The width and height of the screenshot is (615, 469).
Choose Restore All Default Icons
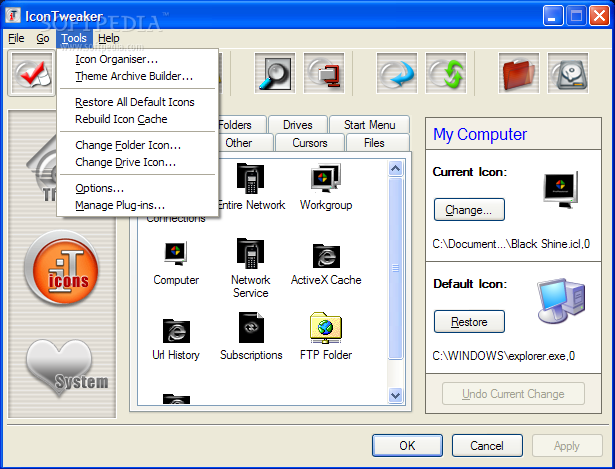click(x=137, y=102)
